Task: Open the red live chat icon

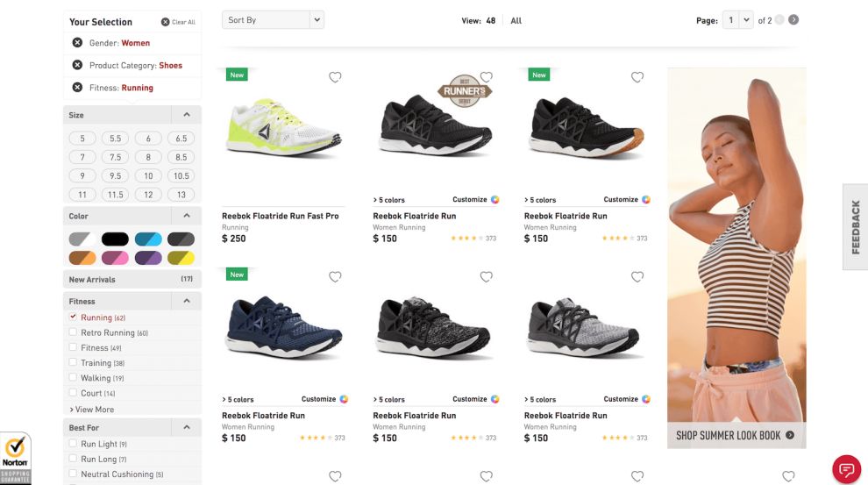Action: tap(846, 469)
